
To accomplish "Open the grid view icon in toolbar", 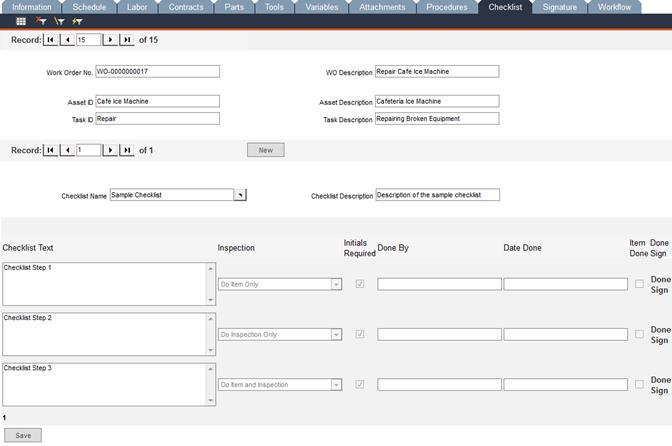I will (21, 21).
